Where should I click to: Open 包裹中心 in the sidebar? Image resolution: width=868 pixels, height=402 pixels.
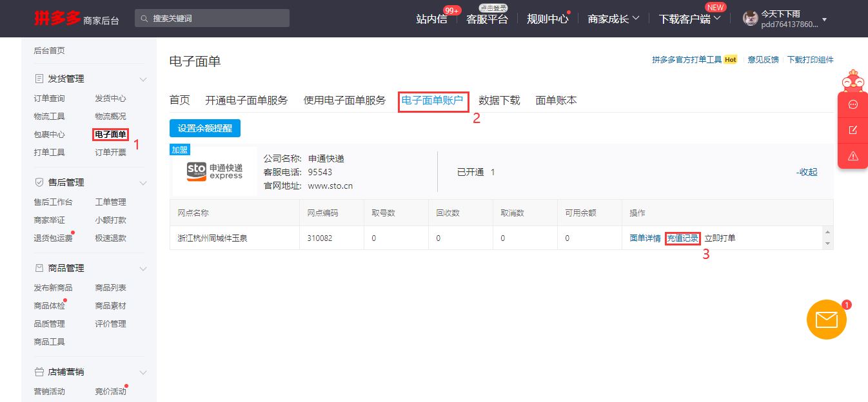50,135
